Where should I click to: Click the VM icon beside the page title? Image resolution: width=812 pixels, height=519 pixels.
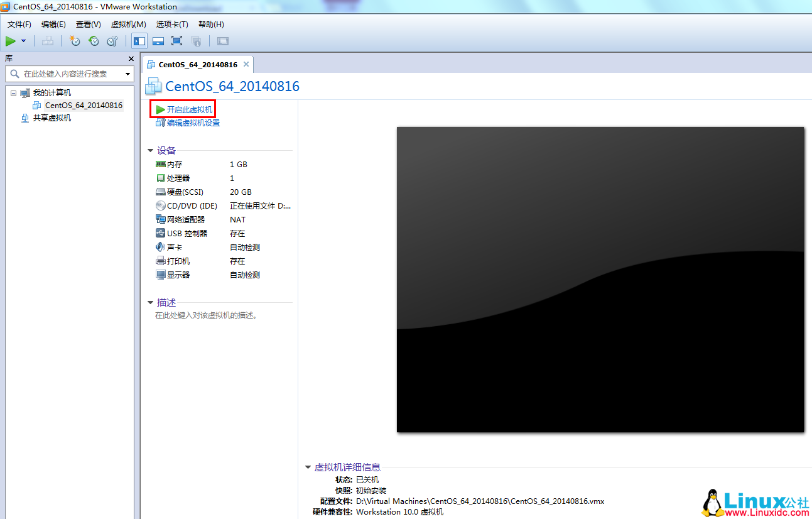(154, 87)
